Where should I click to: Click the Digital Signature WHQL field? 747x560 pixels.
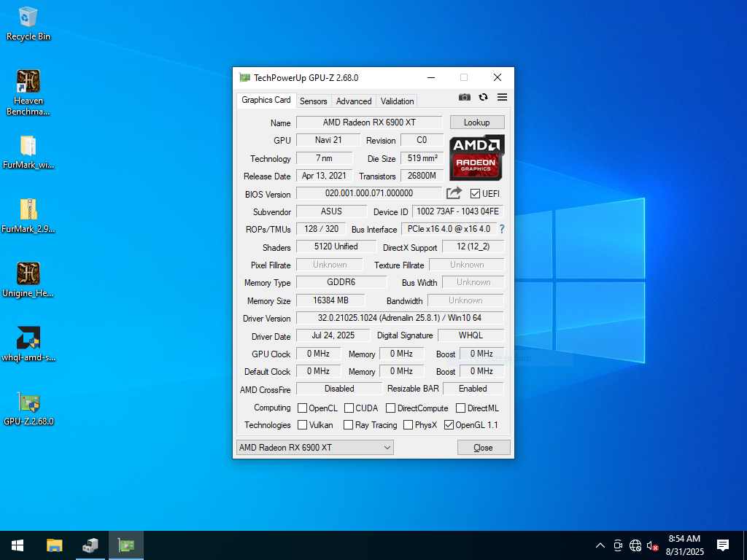(471, 335)
